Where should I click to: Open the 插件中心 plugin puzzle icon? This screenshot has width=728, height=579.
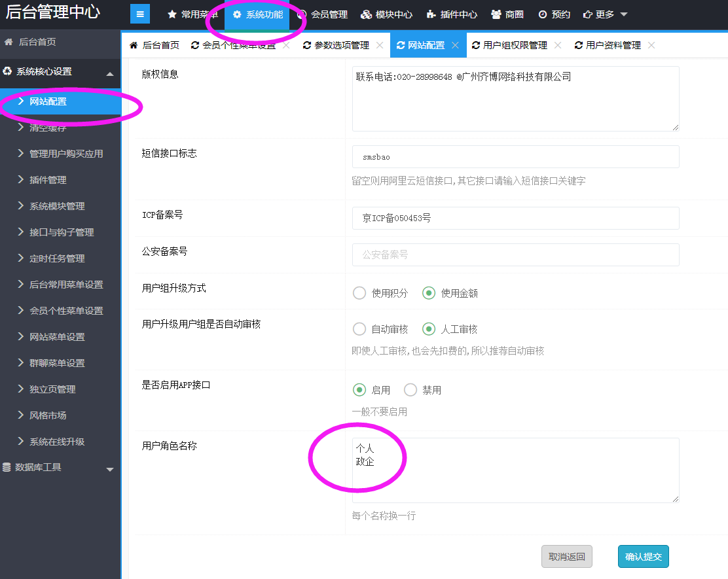click(431, 14)
